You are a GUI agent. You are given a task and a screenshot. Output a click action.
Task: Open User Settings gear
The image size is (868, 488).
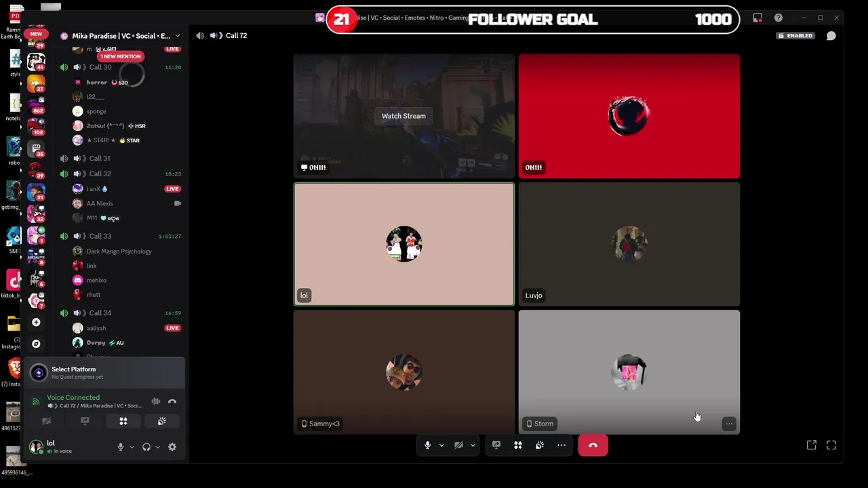click(x=172, y=447)
